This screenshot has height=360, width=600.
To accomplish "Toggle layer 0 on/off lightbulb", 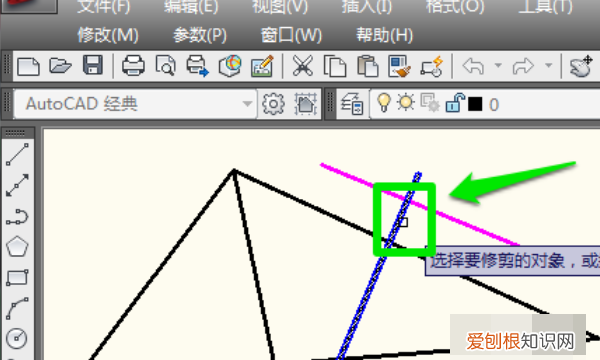I will [x=384, y=103].
